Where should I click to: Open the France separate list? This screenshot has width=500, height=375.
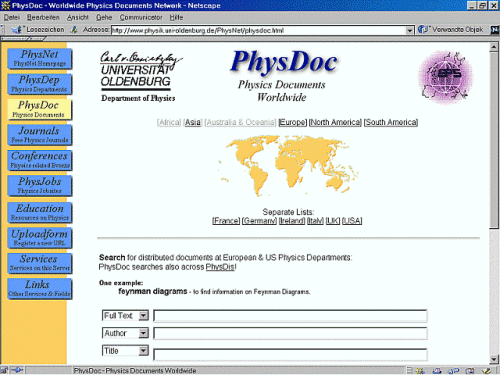(226, 221)
